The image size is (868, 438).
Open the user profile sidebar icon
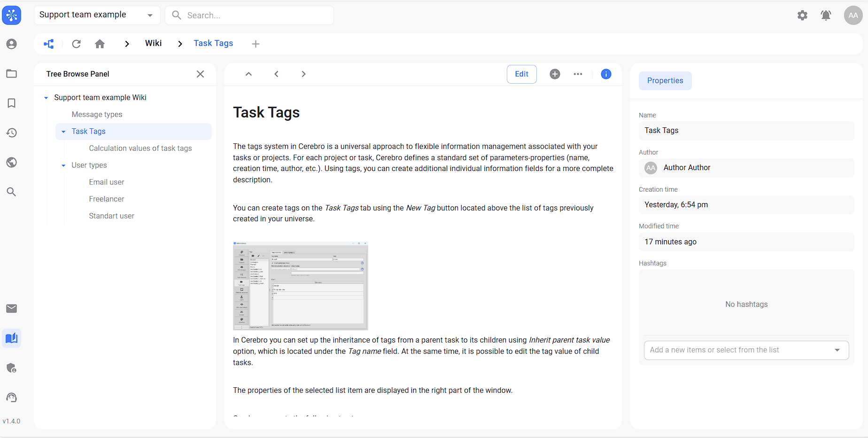coord(12,44)
